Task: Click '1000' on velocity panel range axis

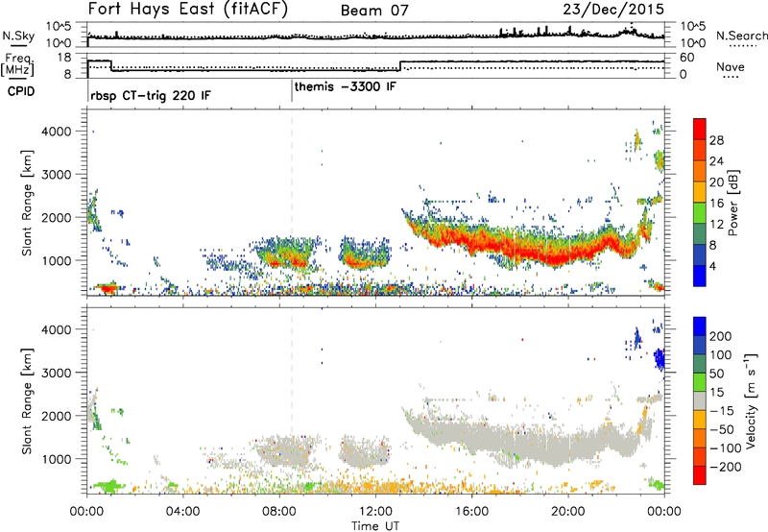Action: [57, 458]
